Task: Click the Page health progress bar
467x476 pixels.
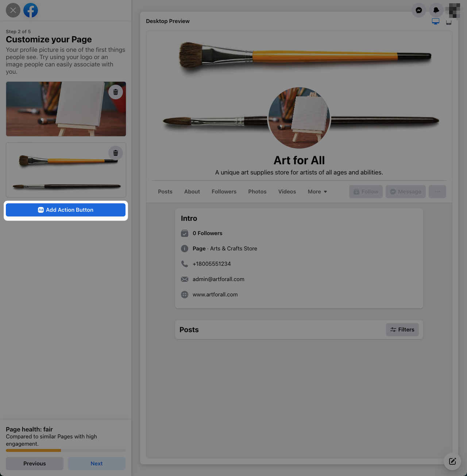Action: coord(65,450)
